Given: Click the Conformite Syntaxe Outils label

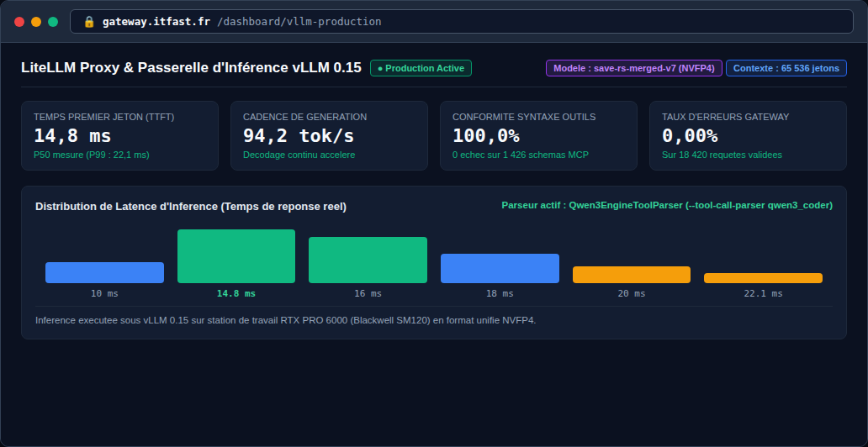Looking at the screenshot, I should coord(524,117).
